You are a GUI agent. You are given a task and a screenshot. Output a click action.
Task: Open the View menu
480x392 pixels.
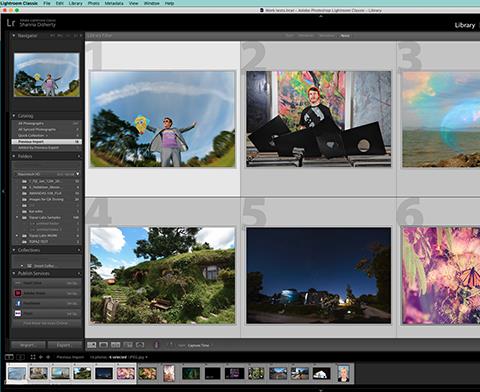(x=133, y=3)
